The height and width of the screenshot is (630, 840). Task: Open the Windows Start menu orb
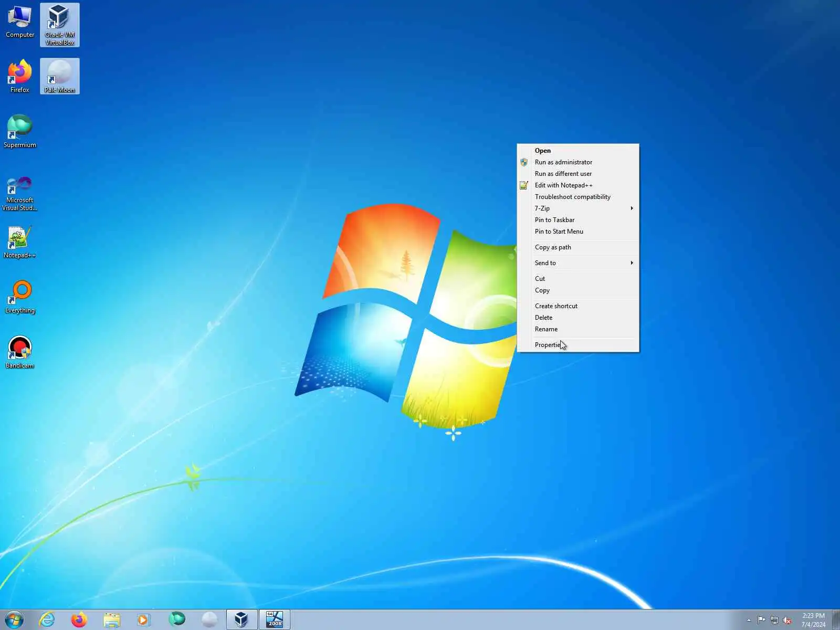click(x=14, y=619)
